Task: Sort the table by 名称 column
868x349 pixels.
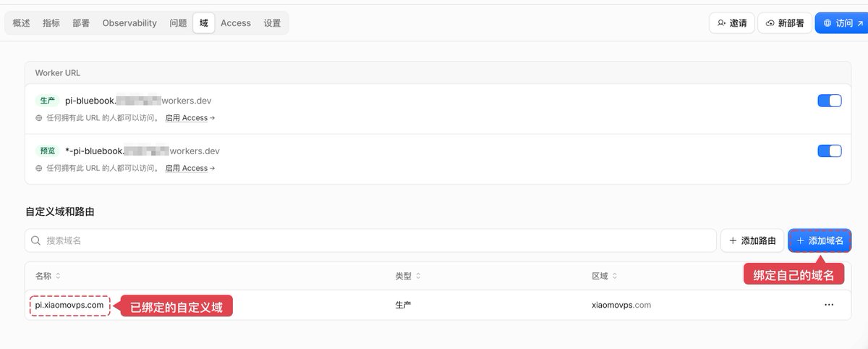Action: pyautogui.click(x=48, y=276)
